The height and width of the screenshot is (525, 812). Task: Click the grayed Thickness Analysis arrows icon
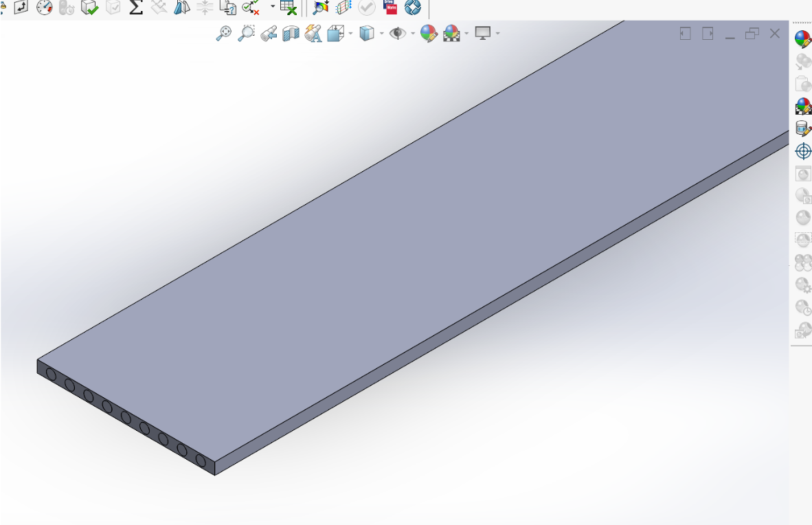[205, 8]
